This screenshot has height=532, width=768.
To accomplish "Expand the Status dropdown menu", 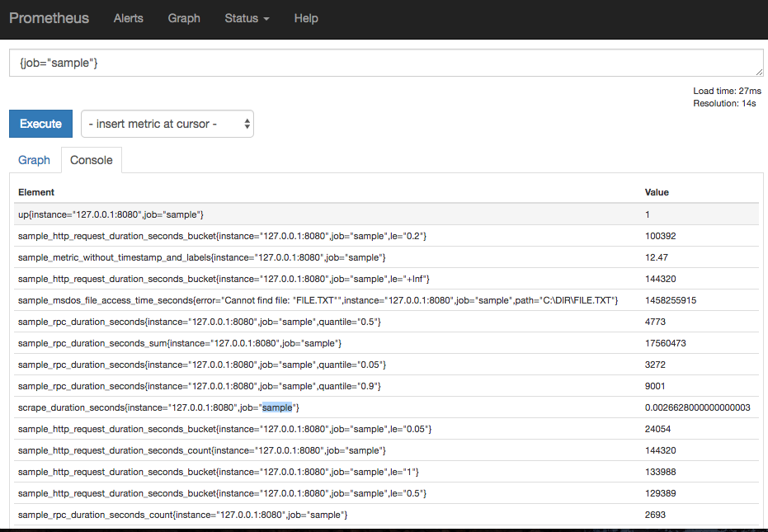I will point(247,18).
